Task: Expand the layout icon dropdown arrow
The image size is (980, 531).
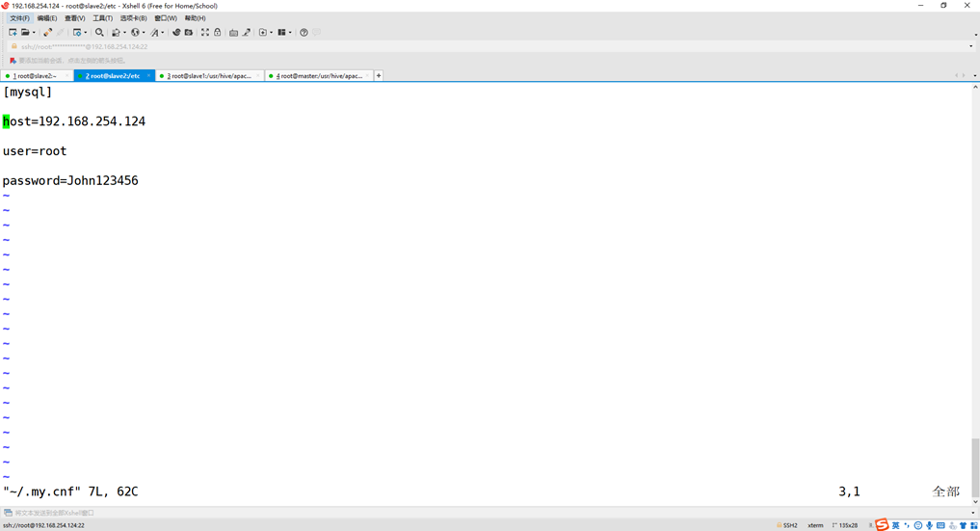Action: click(x=290, y=33)
